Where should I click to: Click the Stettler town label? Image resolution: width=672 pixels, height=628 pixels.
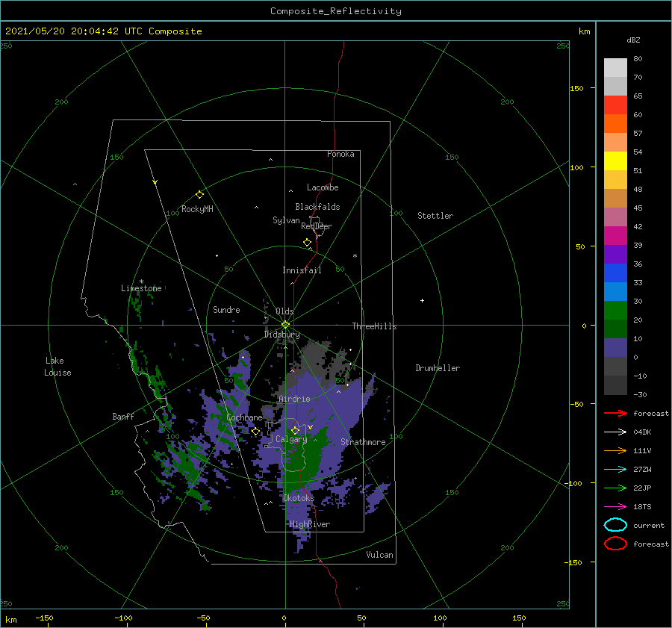435,216
